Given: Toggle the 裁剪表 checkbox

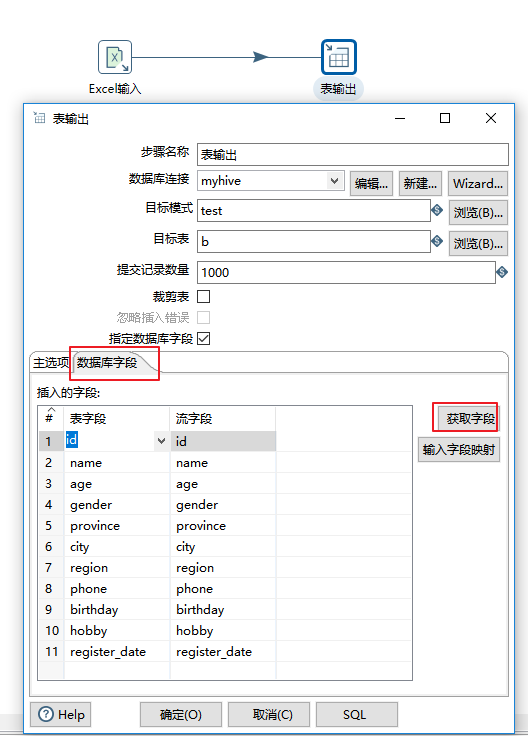Looking at the screenshot, I should [x=204, y=297].
